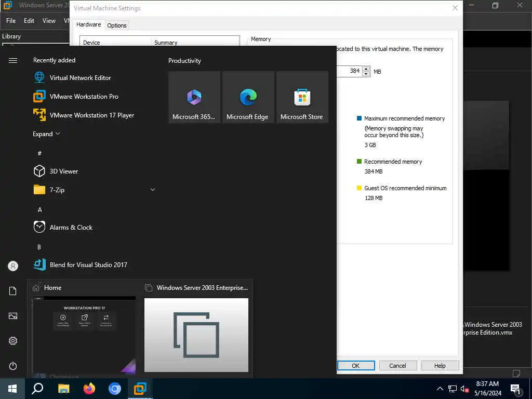Click OK in Virtual Machine Settings

coord(356,365)
